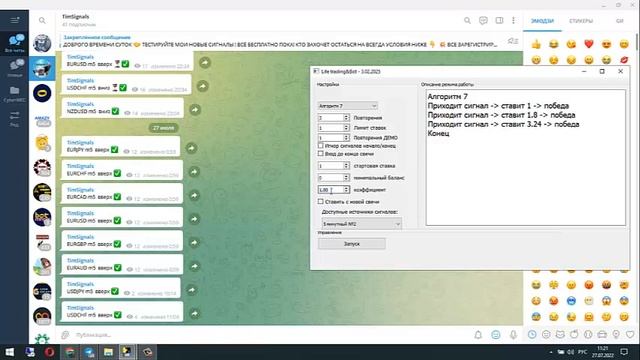
Task: Click the Повторения spinner arrows
Action: [x=346, y=118]
